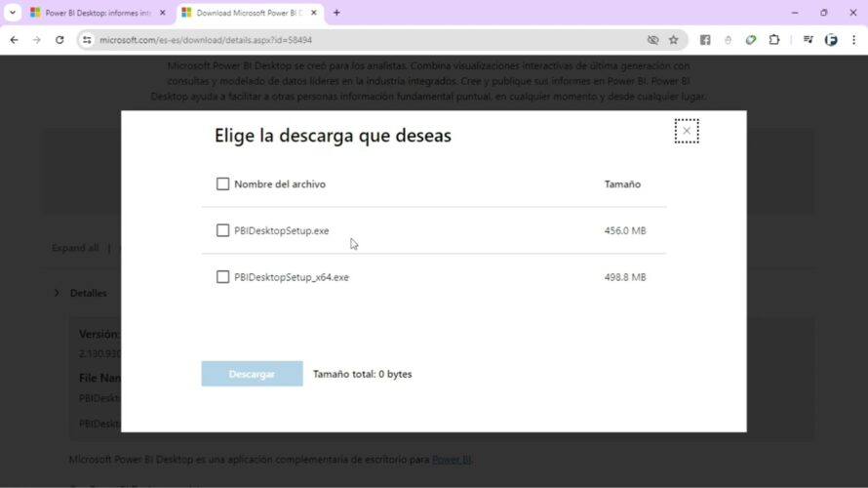The image size is (868, 488).
Task: Close the download selection dialog
Action: 687,131
